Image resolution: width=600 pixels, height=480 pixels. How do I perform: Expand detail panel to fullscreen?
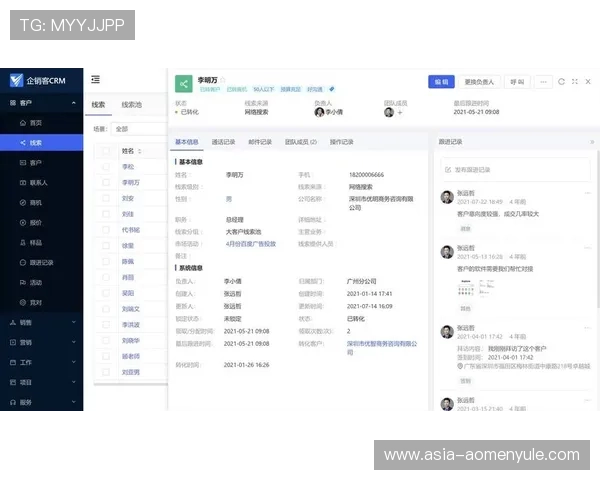pyautogui.click(x=575, y=82)
